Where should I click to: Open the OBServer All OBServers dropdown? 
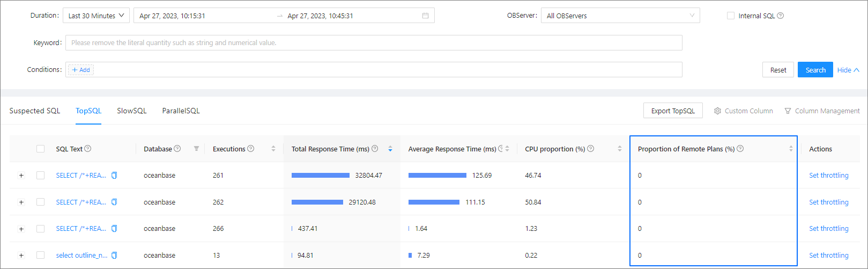coord(620,16)
